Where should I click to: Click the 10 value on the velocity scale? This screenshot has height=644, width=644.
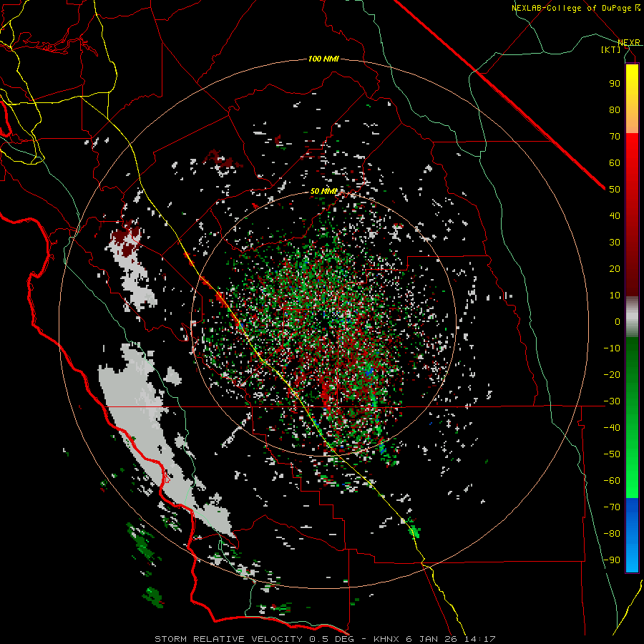point(615,296)
